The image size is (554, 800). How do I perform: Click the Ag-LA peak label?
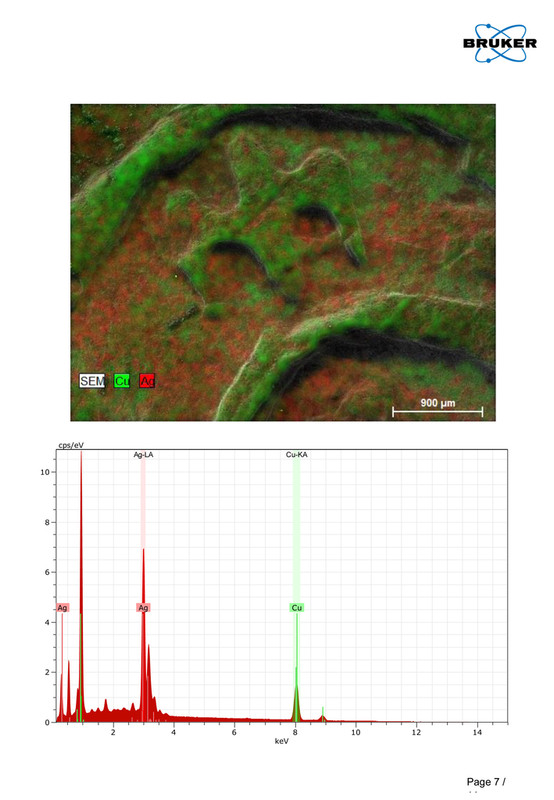coord(143,455)
